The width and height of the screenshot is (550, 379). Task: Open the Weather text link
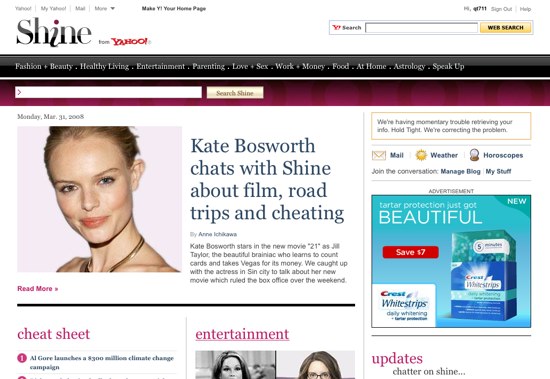point(444,155)
